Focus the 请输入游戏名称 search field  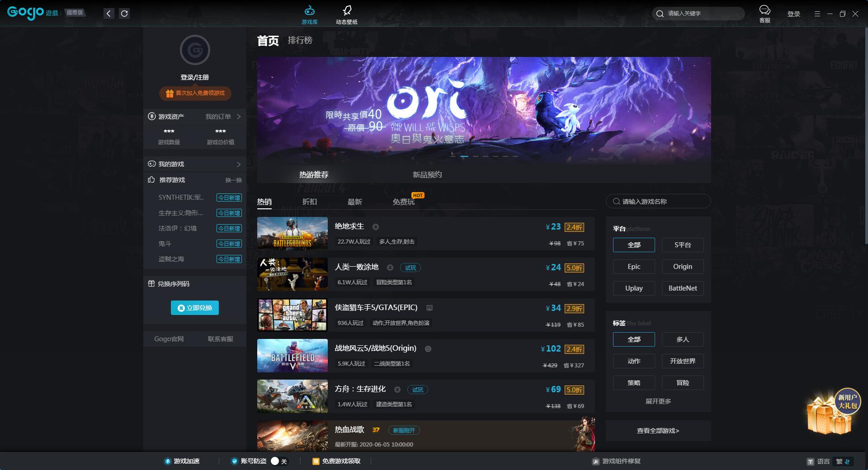tap(658, 201)
